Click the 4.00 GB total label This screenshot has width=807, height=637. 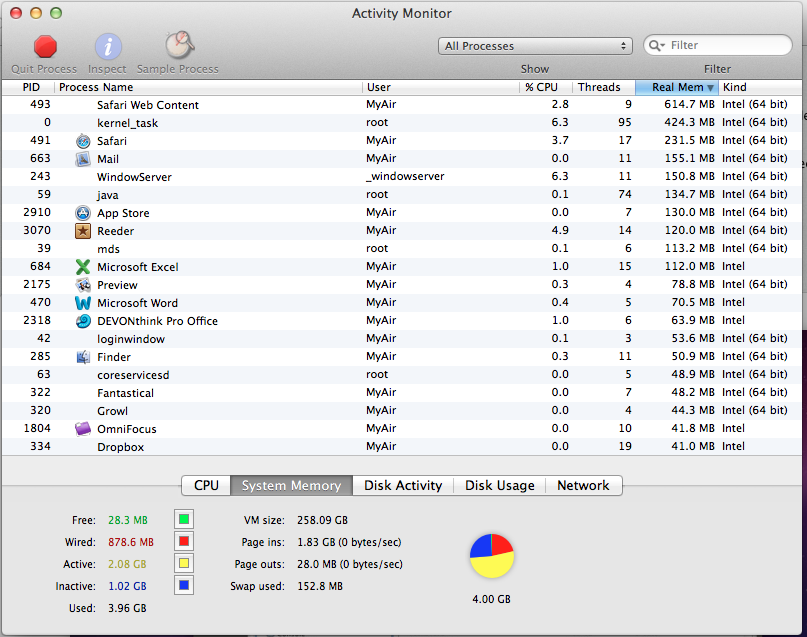click(x=492, y=599)
